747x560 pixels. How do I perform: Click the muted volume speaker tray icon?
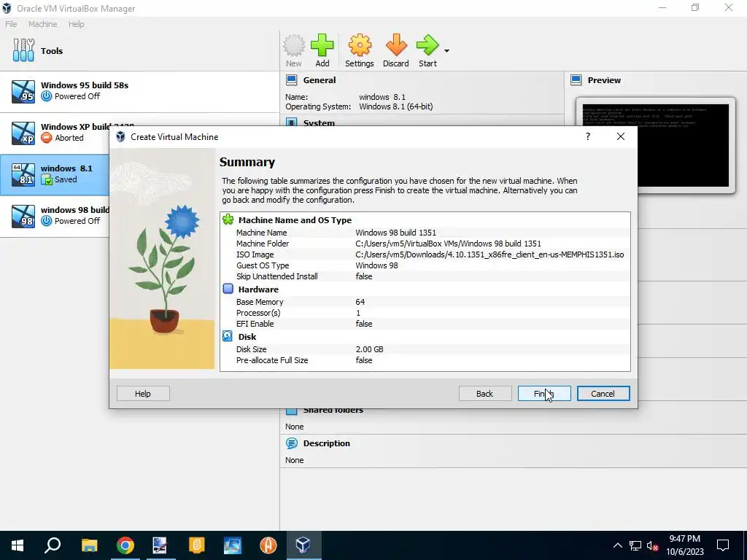[x=653, y=545]
